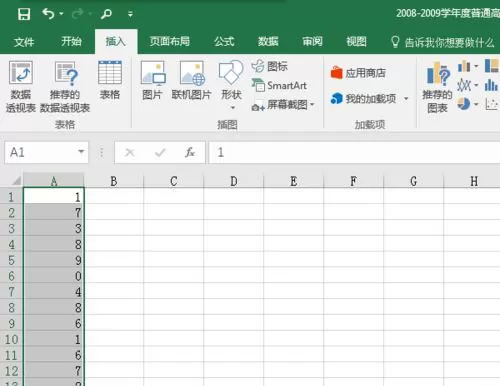The width and height of the screenshot is (500, 386).
Task: Select row 10 header
Action: pos(11,339)
